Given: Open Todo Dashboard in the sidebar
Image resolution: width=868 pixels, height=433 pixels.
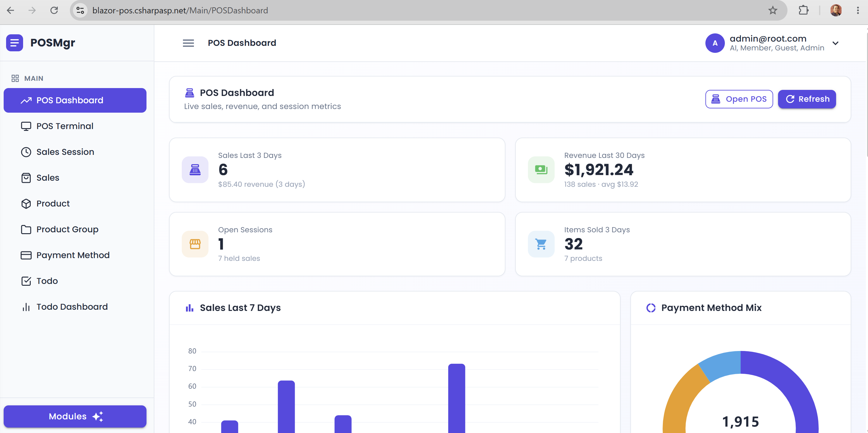Looking at the screenshot, I should point(75,307).
